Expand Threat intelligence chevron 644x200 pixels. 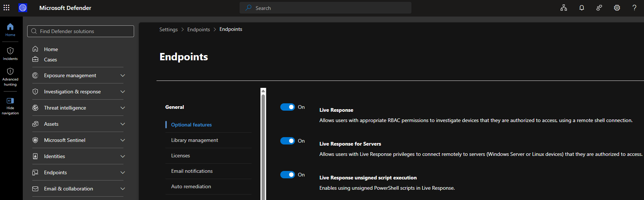pyautogui.click(x=123, y=108)
